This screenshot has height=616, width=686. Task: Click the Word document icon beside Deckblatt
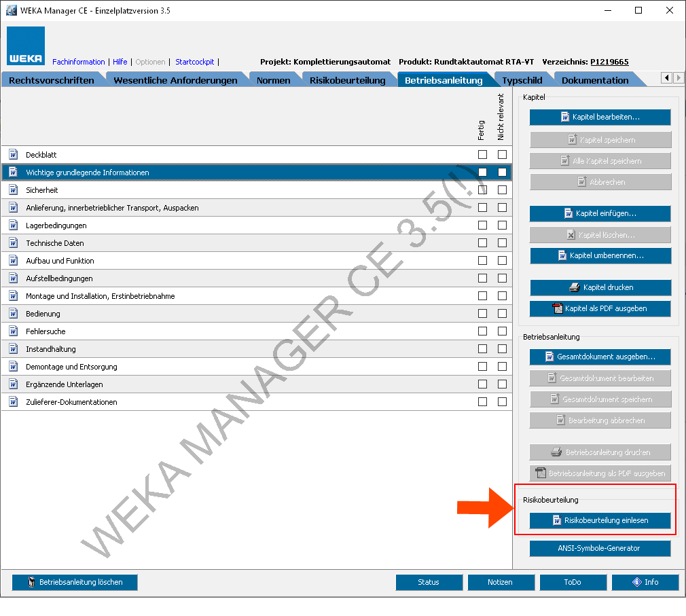[13, 155]
